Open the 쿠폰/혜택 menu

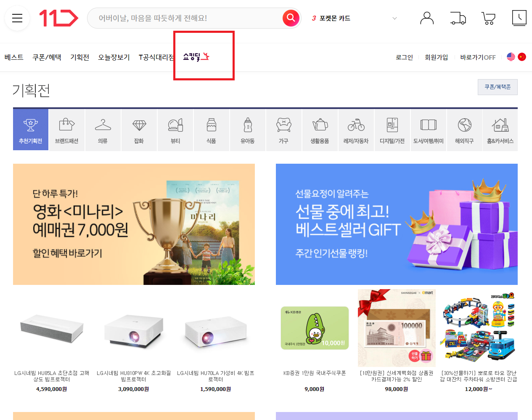[x=47, y=57]
